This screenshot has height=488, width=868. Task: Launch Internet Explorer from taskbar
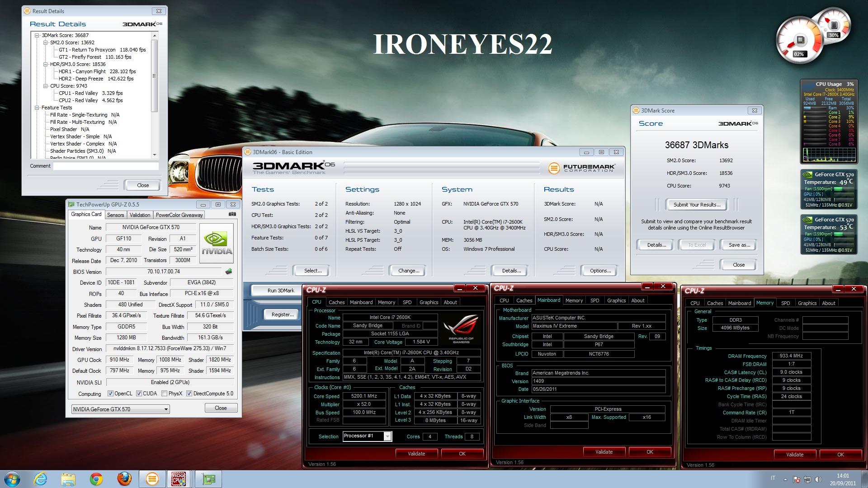tap(40, 479)
